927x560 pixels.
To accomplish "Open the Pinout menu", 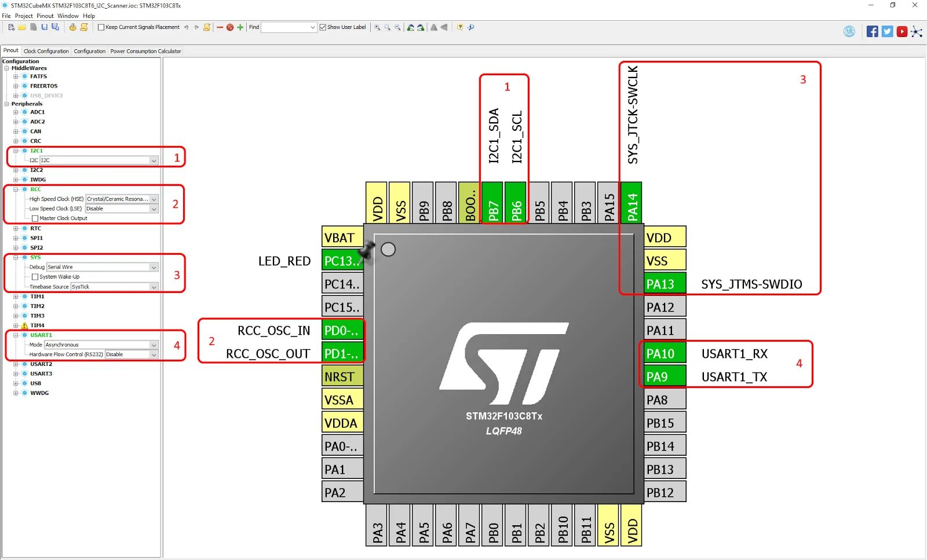I will pyautogui.click(x=45, y=16).
